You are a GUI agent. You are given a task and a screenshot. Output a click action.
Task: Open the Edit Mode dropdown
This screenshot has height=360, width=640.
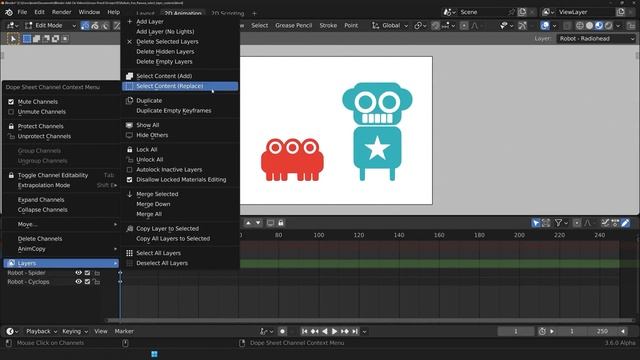coord(50,25)
